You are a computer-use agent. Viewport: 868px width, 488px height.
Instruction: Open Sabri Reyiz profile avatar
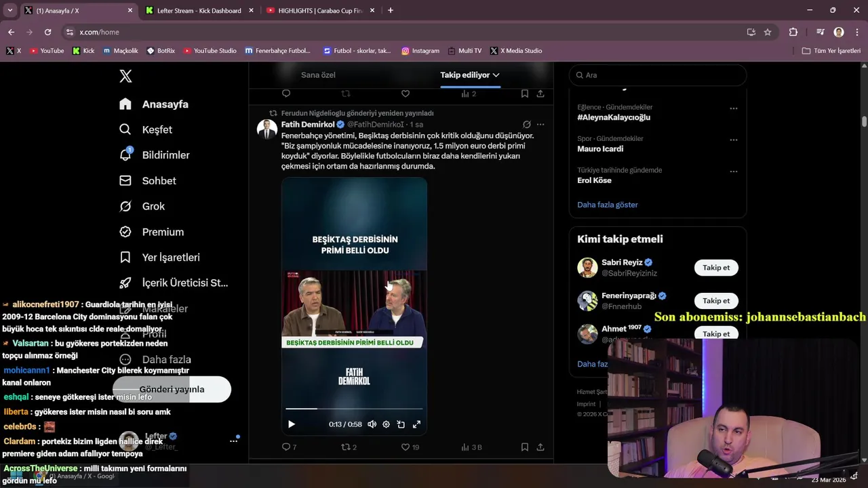(x=587, y=268)
